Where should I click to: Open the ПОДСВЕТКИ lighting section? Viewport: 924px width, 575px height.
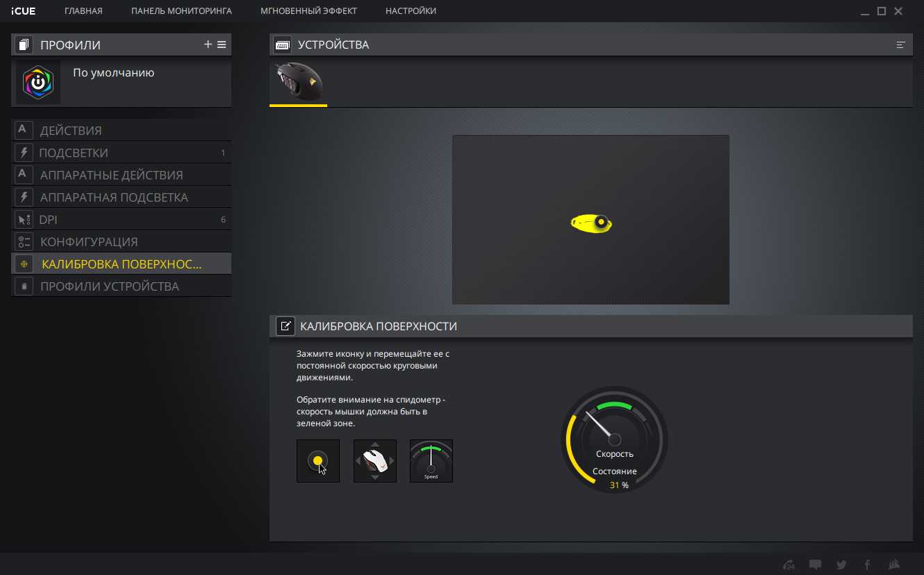coord(74,152)
